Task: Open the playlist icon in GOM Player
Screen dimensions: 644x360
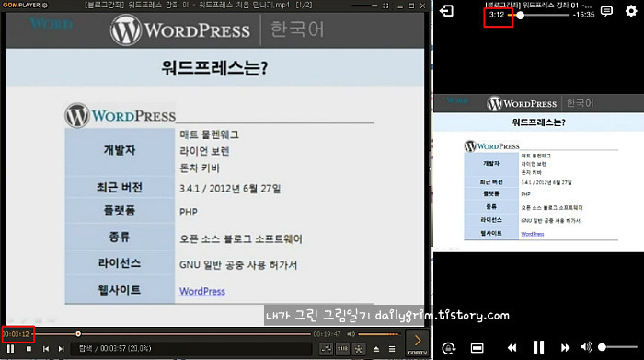Action: [392, 349]
